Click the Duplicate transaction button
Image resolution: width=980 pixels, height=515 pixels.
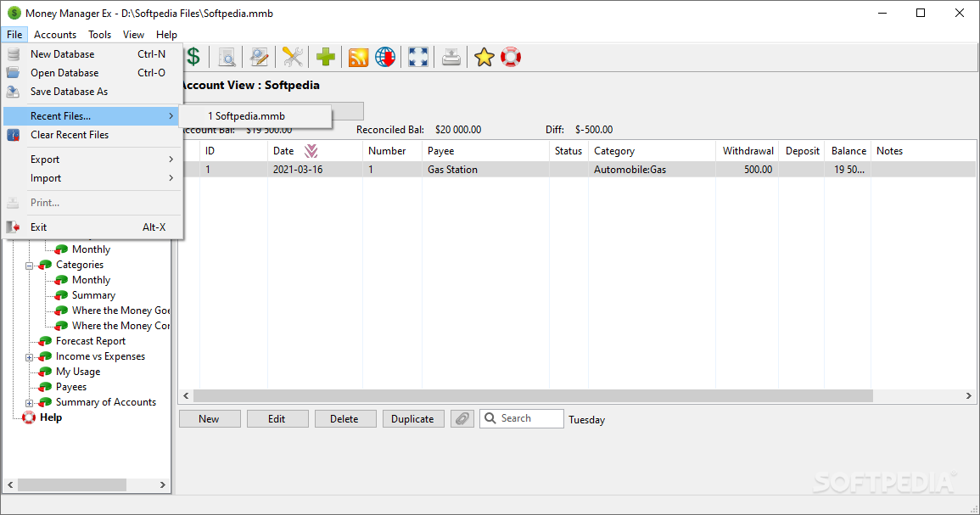click(x=413, y=419)
